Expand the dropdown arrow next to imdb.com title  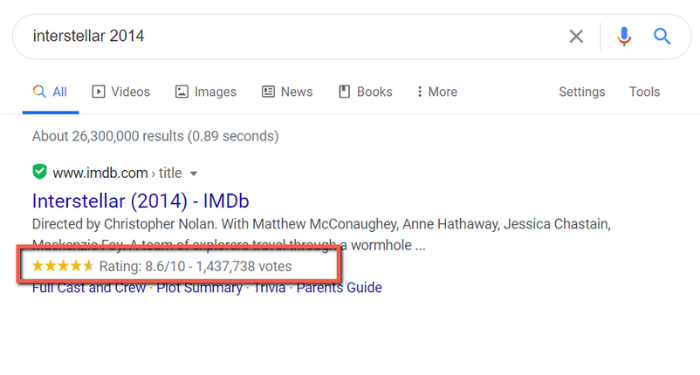pos(193,174)
